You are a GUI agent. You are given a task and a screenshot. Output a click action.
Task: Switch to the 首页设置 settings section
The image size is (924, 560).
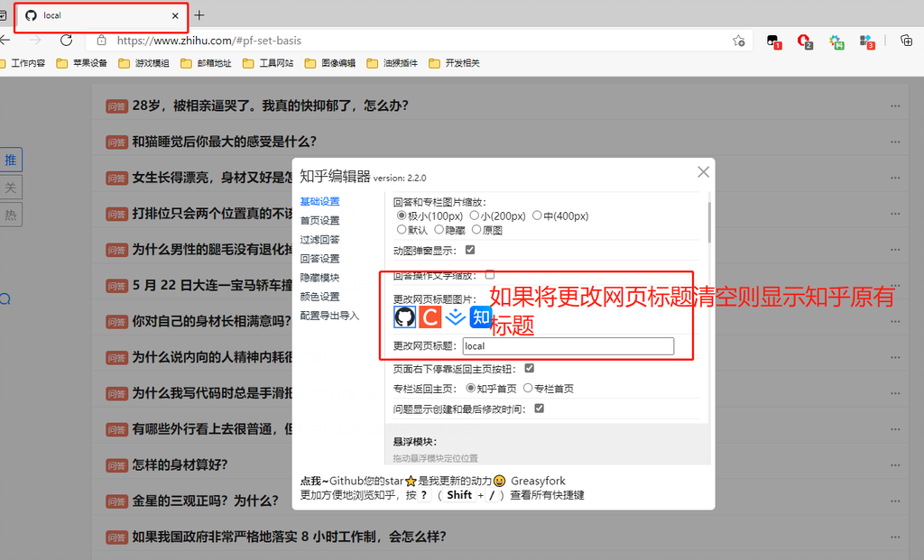coord(319,220)
